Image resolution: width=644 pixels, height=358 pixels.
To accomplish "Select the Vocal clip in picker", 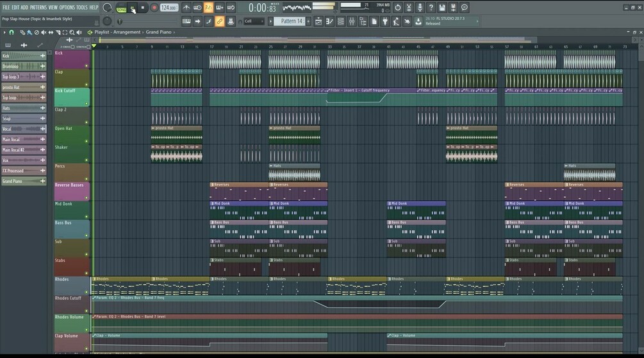I will click(x=24, y=129).
